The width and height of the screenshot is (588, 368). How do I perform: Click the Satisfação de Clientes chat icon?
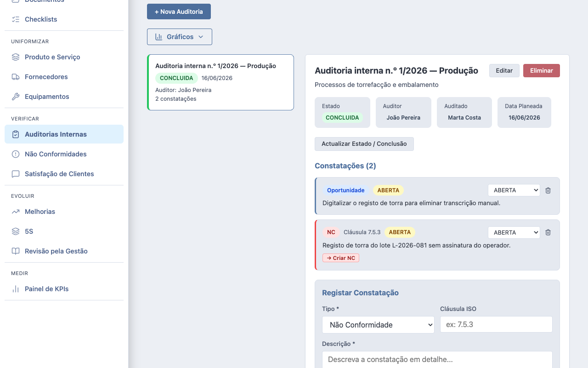(16, 174)
